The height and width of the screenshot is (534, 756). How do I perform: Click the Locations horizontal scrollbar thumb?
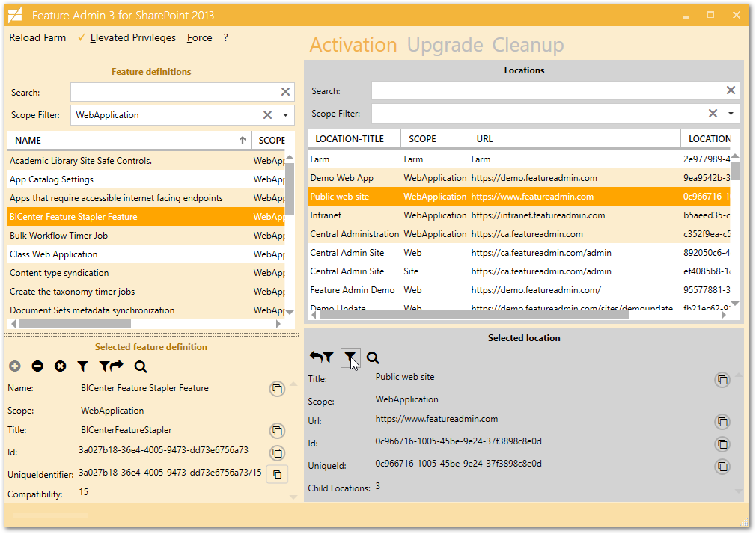pos(474,315)
